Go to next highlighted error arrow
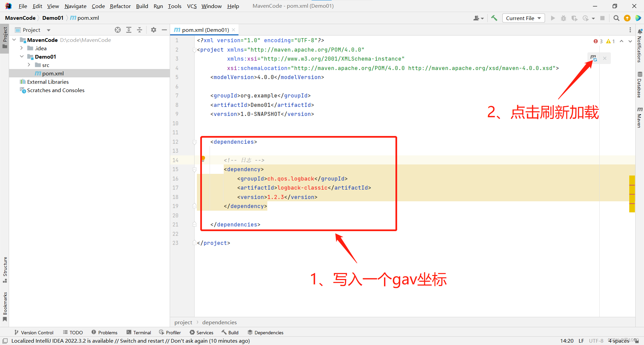 (x=630, y=41)
